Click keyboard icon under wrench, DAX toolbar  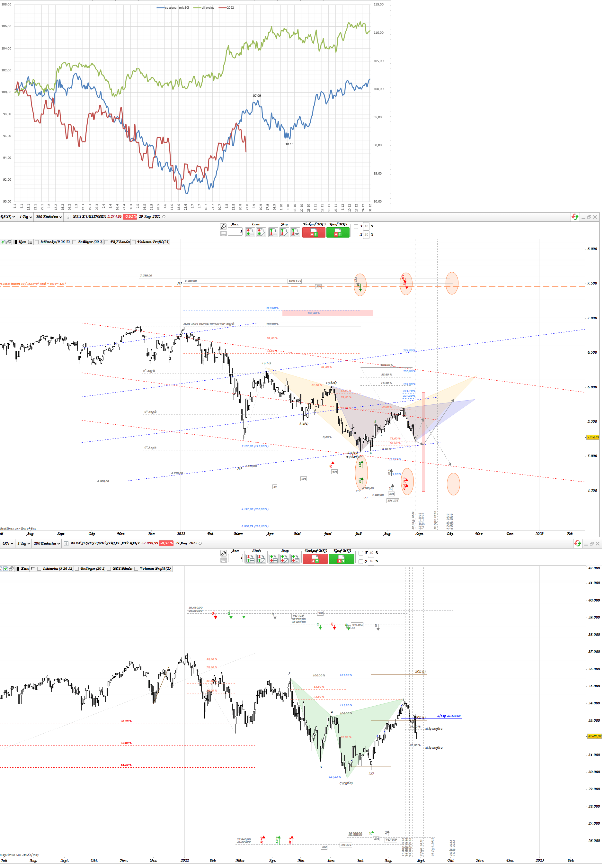pos(223,234)
